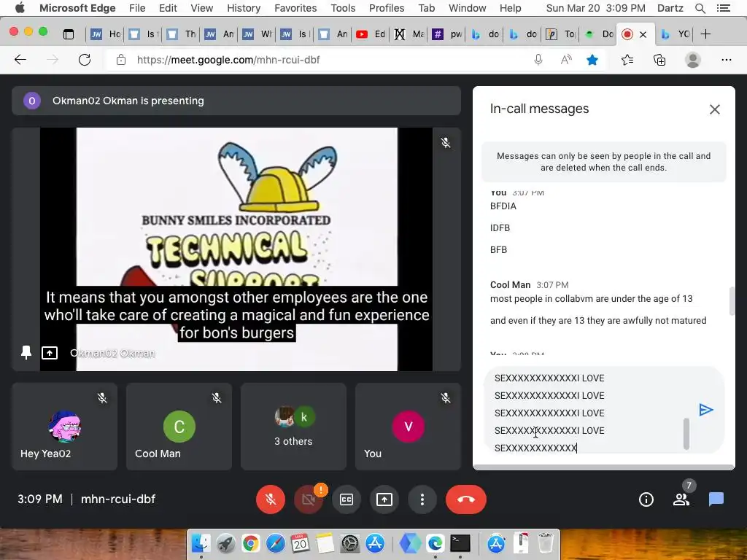The width and height of the screenshot is (747, 560).
Task: Click the message 'most people in collabvm'
Action: (x=591, y=298)
